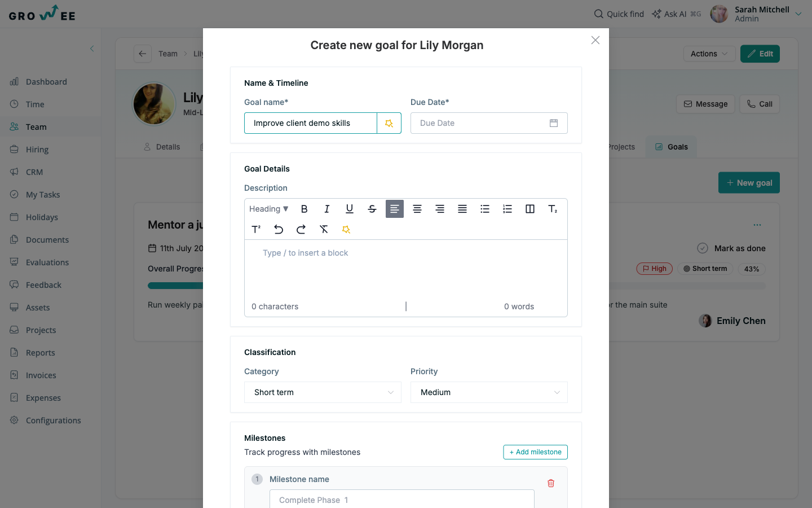
Task: Open the Priority dropdown showing Medium
Action: pos(489,392)
